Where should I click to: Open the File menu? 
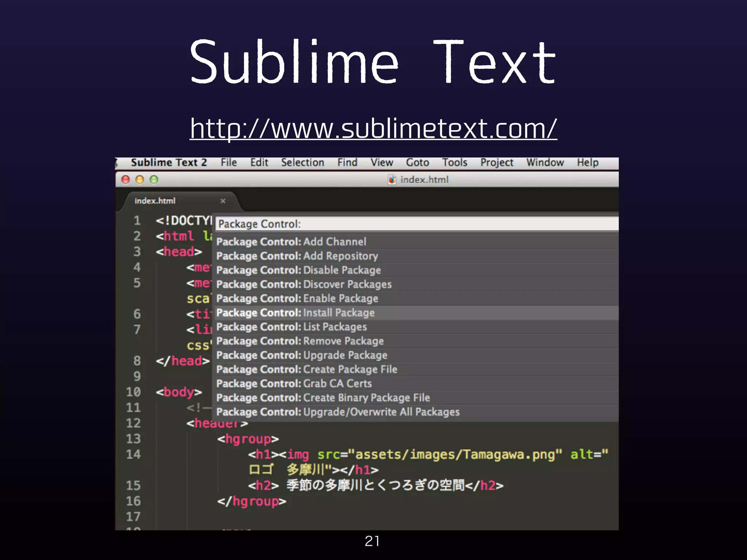point(229,163)
